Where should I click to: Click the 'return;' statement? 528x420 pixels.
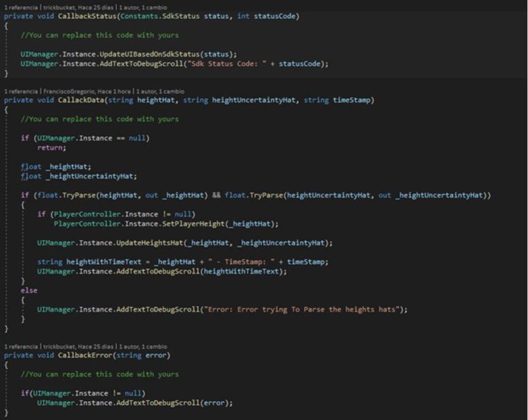pyautogui.click(x=51, y=147)
